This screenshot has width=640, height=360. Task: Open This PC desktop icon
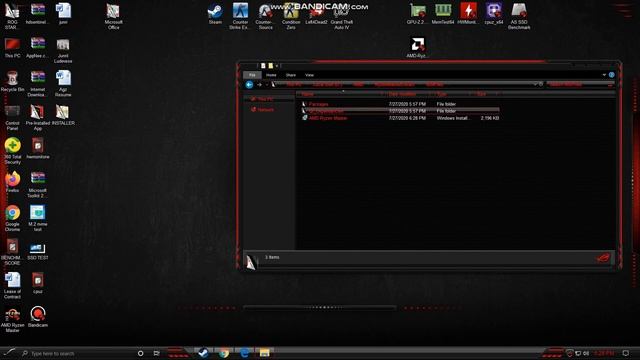coord(12,48)
